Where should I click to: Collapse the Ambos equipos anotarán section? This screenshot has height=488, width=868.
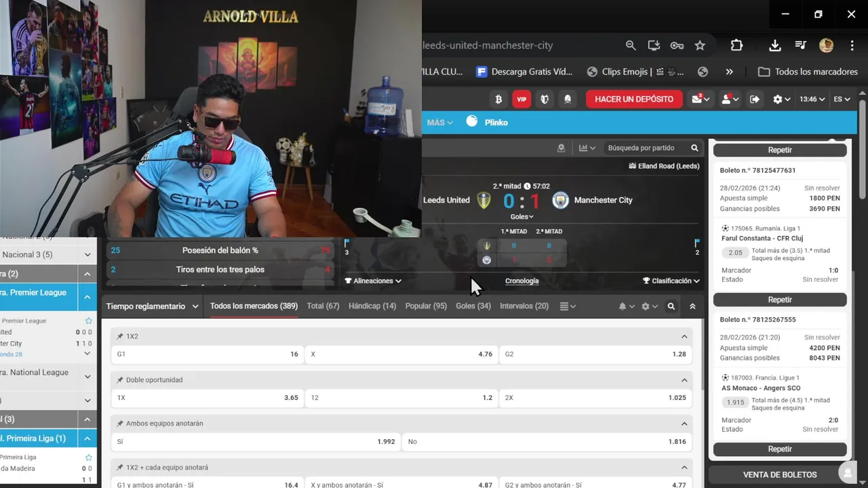click(x=684, y=424)
